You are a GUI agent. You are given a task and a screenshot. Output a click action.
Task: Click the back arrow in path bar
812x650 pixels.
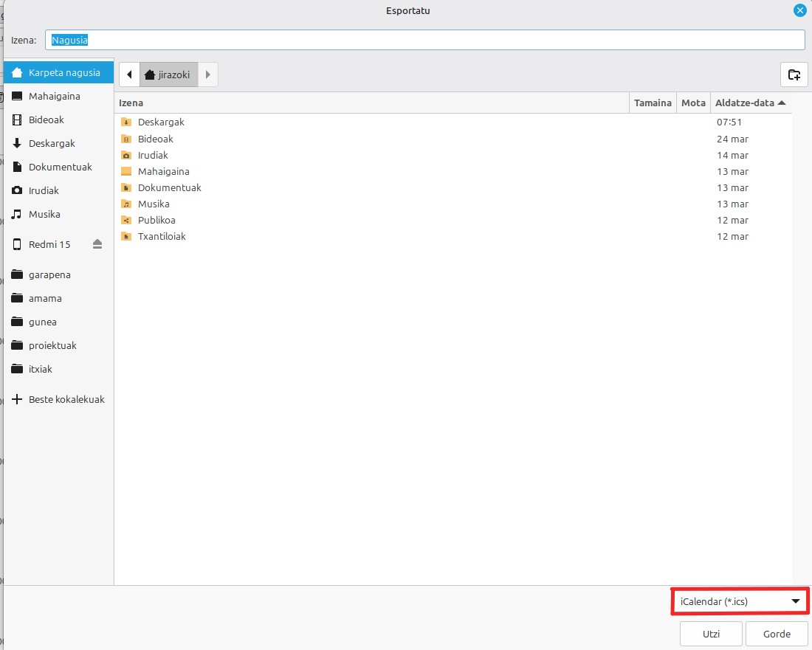(129, 75)
